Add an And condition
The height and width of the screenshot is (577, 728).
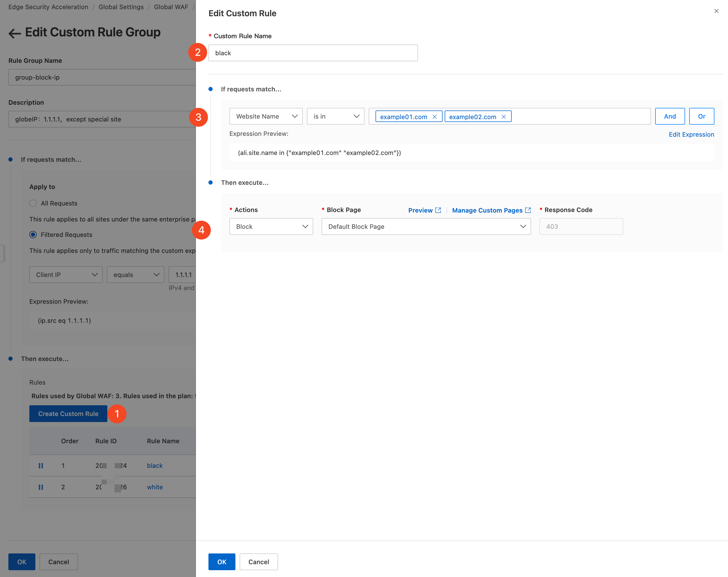pyautogui.click(x=670, y=116)
